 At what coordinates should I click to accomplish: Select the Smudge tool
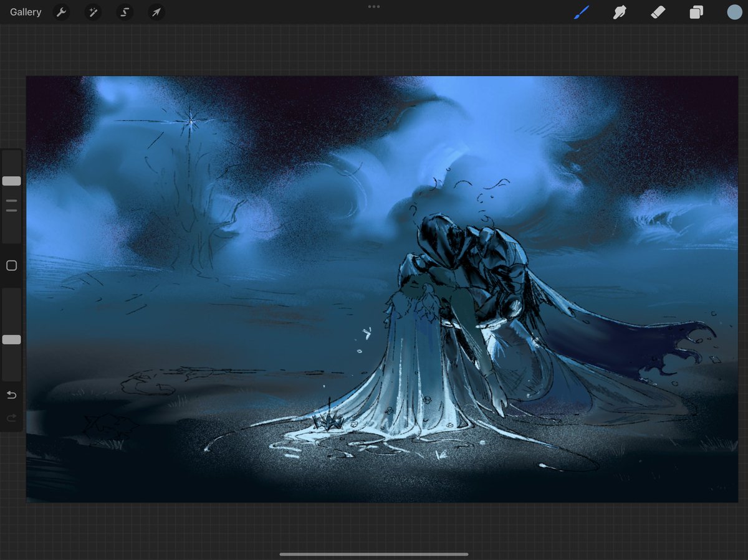click(x=620, y=12)
